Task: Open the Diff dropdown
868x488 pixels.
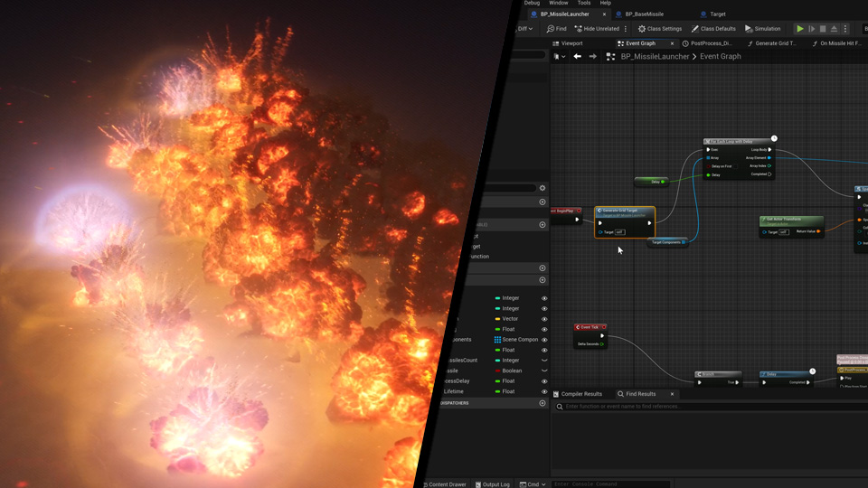Action: [x=524, y=29]
